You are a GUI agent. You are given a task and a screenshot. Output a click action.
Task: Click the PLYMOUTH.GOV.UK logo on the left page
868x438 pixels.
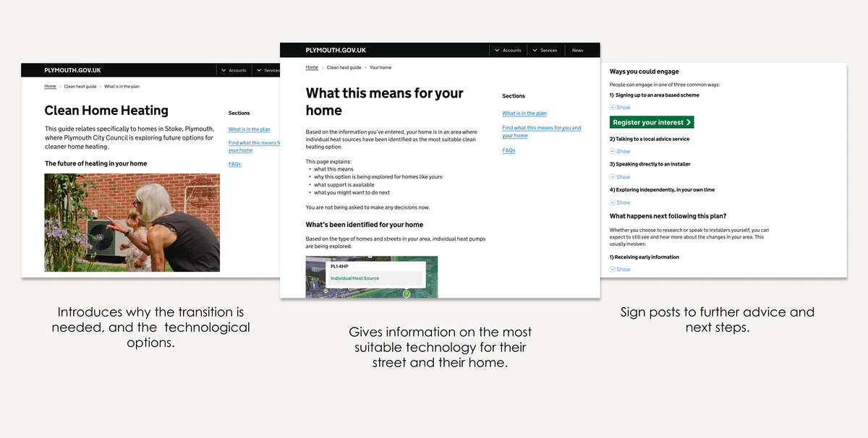(x=72, y=70)
